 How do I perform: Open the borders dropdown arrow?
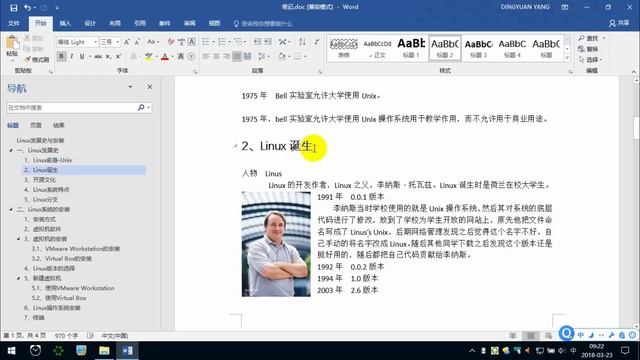[305, 56]
